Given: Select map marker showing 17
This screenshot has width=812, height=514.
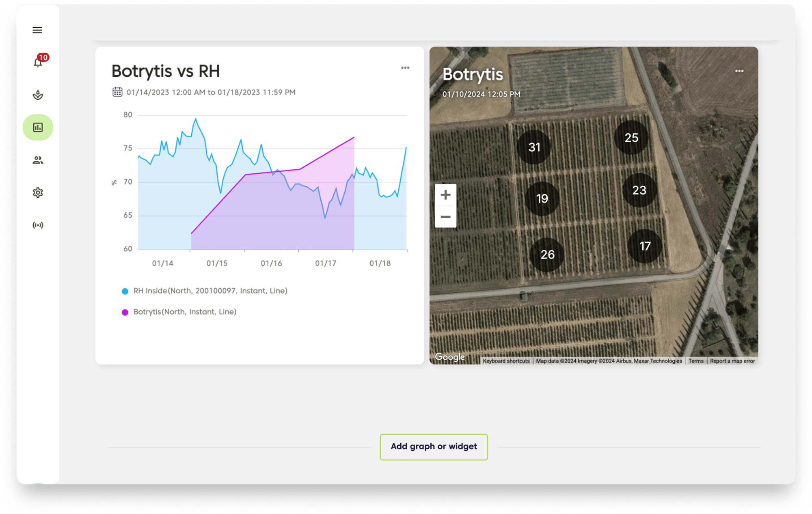Looking at the screenshot, I should coord(645,246).
